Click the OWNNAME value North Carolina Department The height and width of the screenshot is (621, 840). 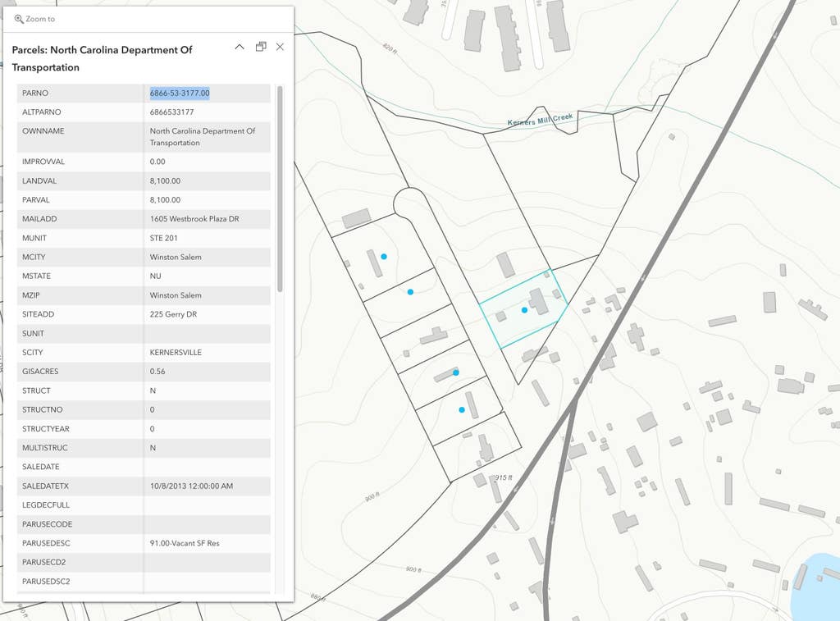[203, 137]
